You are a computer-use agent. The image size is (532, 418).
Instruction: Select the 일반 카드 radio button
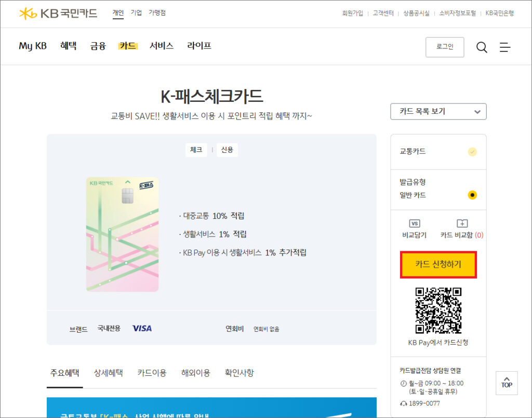click(472, 195)
